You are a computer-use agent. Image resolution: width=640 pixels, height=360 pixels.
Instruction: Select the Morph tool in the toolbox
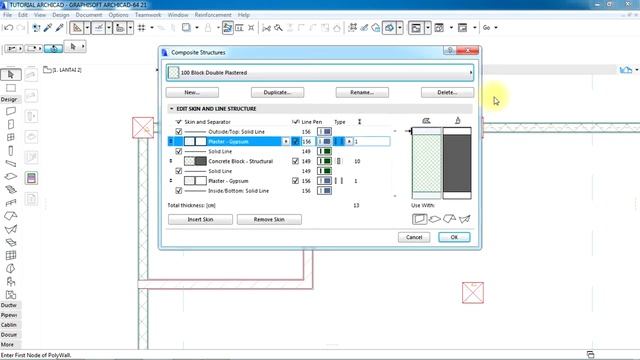pos(11,269)
